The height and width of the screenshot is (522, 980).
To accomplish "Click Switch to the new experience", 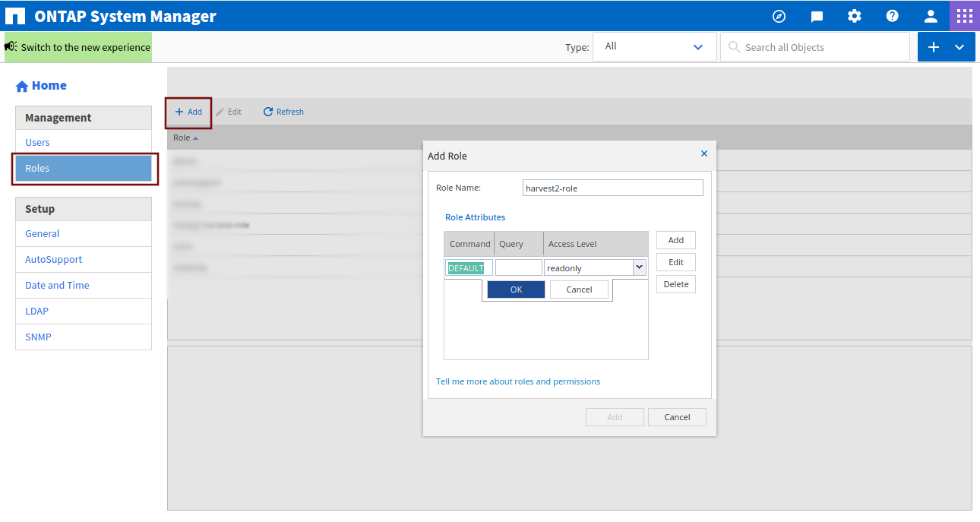I will pyautogui.click(x=78, y=47).
